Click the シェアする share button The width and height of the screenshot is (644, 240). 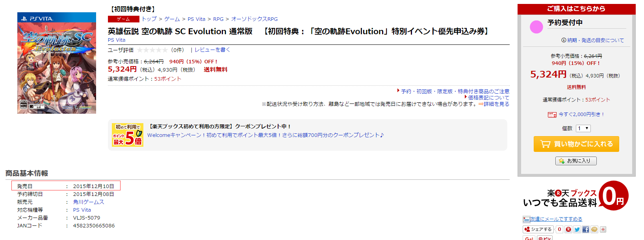coord(538,229)
